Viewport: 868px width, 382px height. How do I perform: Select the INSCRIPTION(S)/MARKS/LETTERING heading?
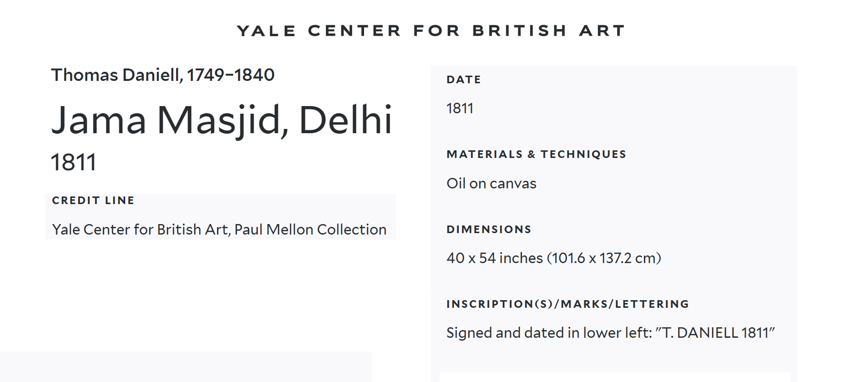(568, 304)
